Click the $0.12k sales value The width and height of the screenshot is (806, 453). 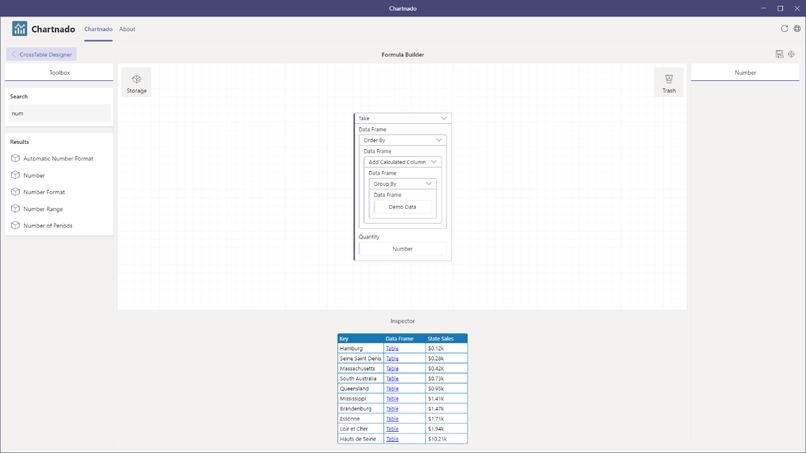click(436, 349)
